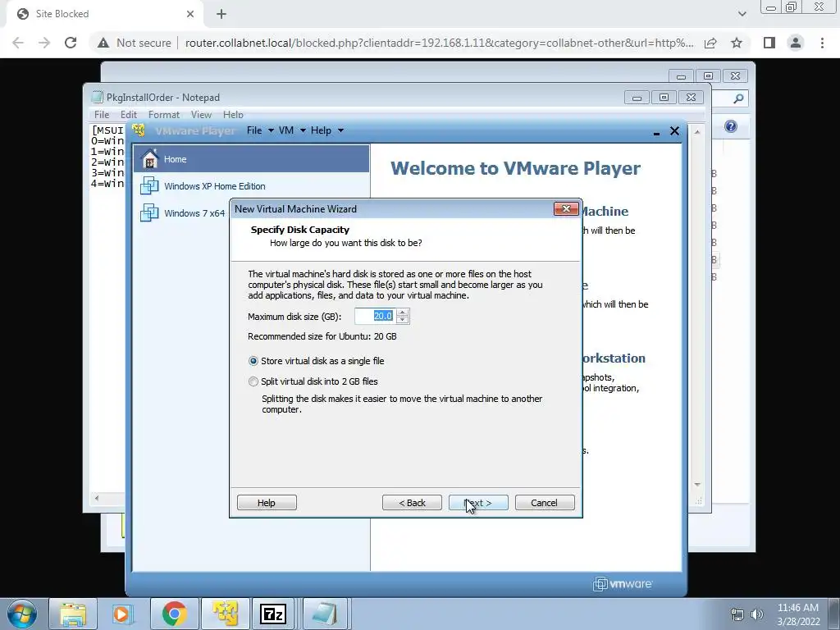This screenshot has width=840, height=630.
Task: Reload the Chrome page
Action: pos(71,43)
